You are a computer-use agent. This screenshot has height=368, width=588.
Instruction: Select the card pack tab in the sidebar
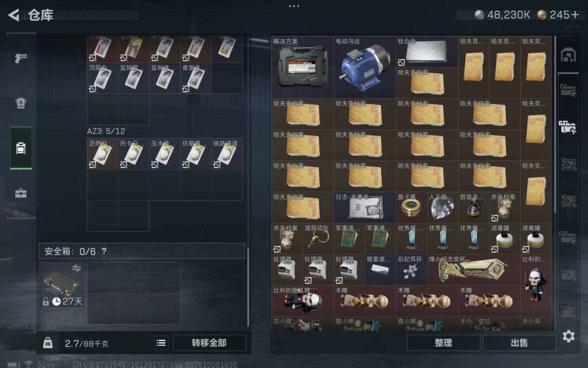point(21,148)
